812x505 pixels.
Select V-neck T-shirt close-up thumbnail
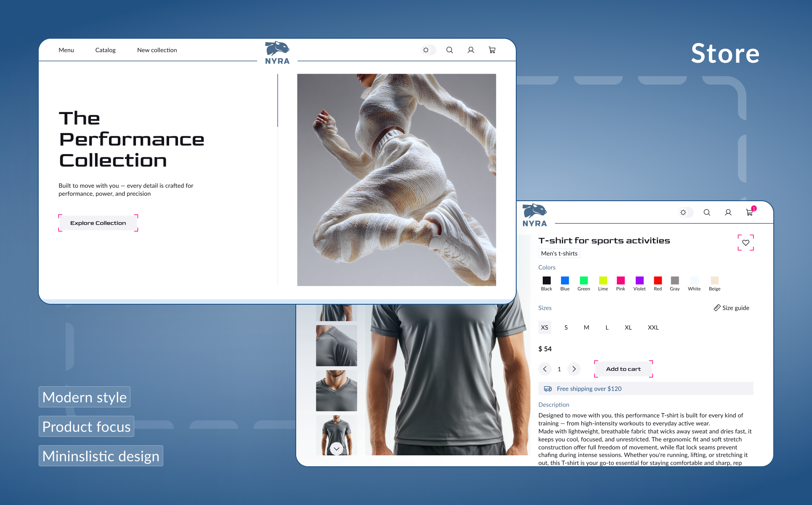point(336,391)
